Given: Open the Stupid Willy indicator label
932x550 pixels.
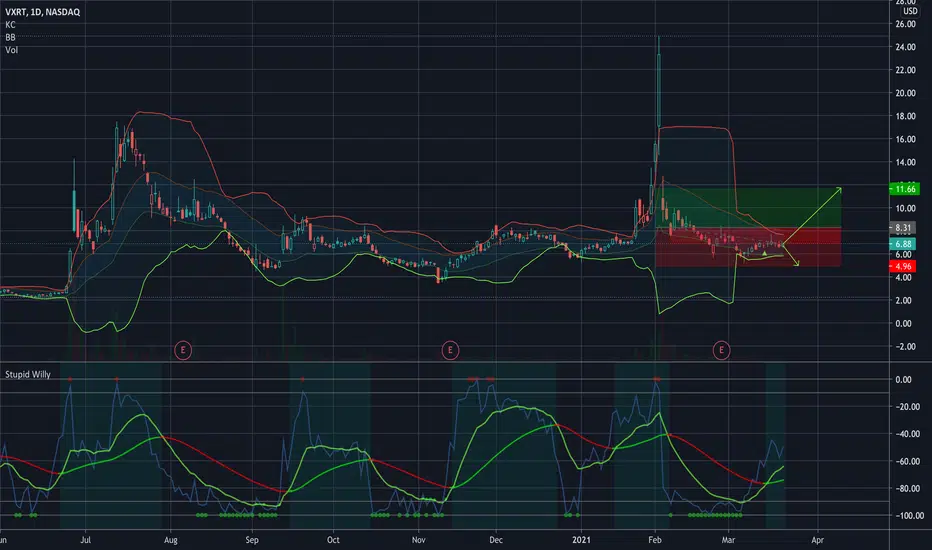Looking at the screenshot, I should click(28, 375).
